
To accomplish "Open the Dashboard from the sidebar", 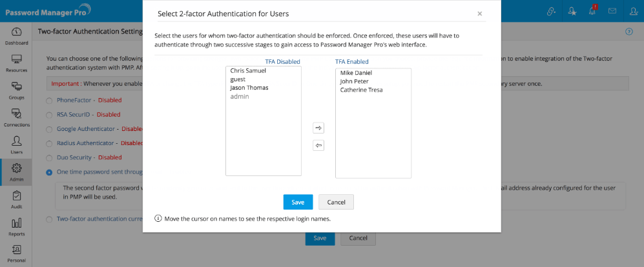I will click(x=16, y=35).
